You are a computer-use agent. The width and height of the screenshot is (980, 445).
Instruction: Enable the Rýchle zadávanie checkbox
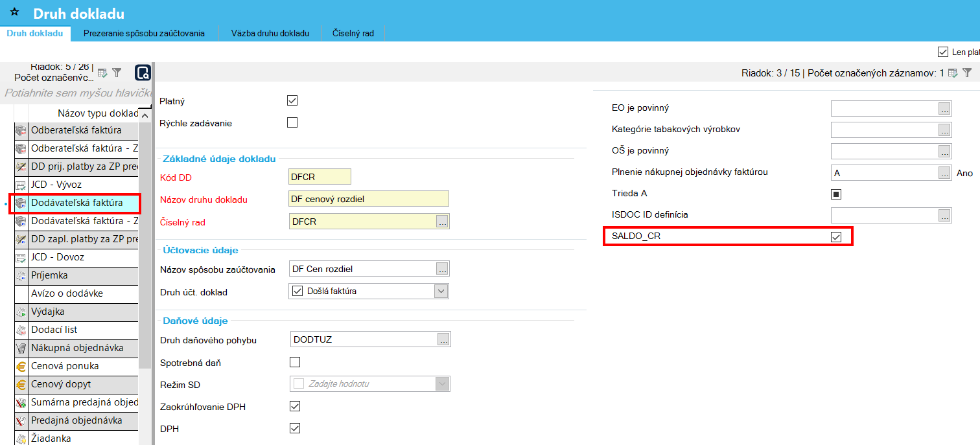coord(292,122)
